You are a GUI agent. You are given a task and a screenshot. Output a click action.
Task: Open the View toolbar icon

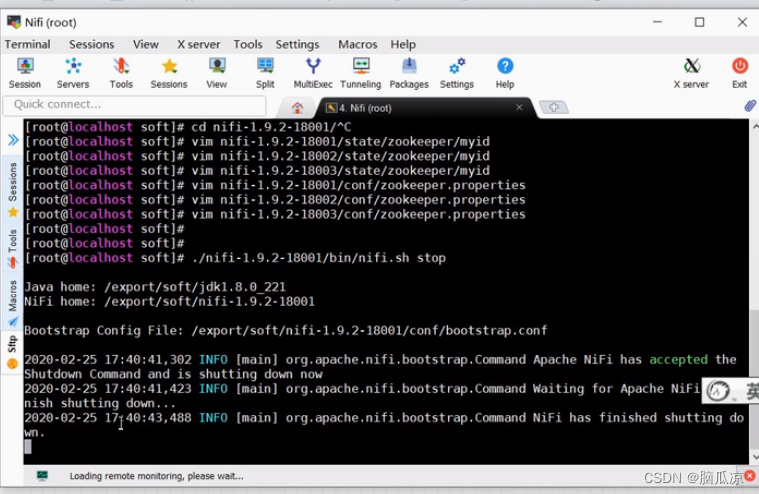[x=217, y=73]
